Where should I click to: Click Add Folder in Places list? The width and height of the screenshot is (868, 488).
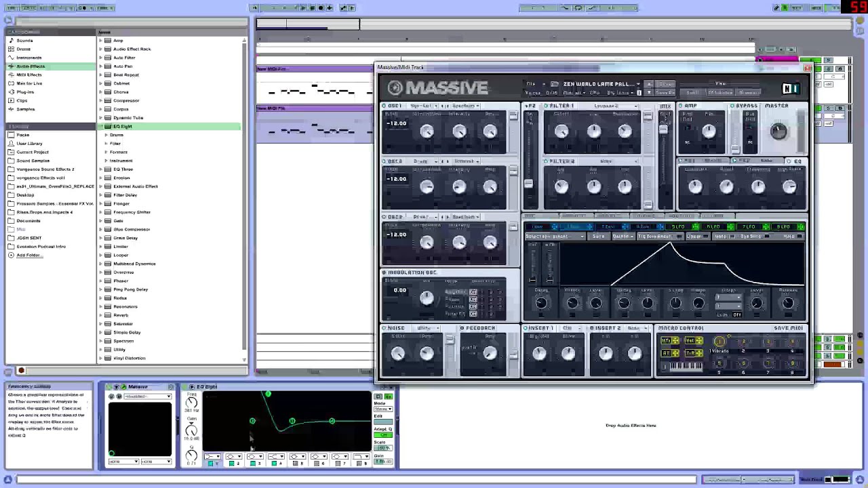pyautogui.click(x=28, y=255)
